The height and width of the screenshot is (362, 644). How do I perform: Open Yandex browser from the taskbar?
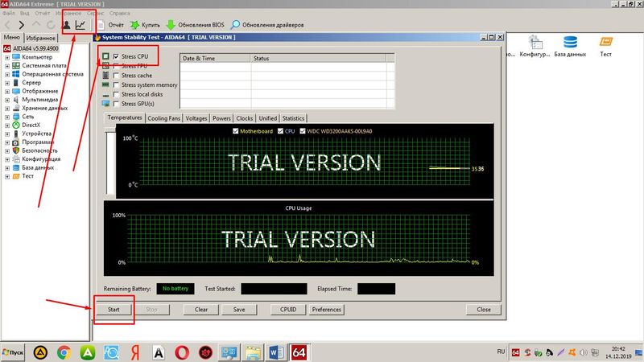point(135,352)
